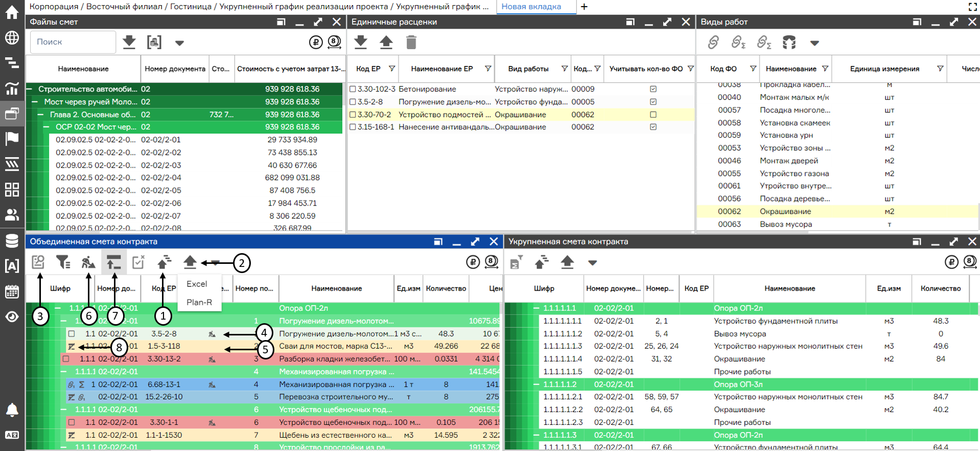Viewport: 980px width, 451px height.
Task: Open notifications bell in left sidebar
Action: click(x=12, y=410)
